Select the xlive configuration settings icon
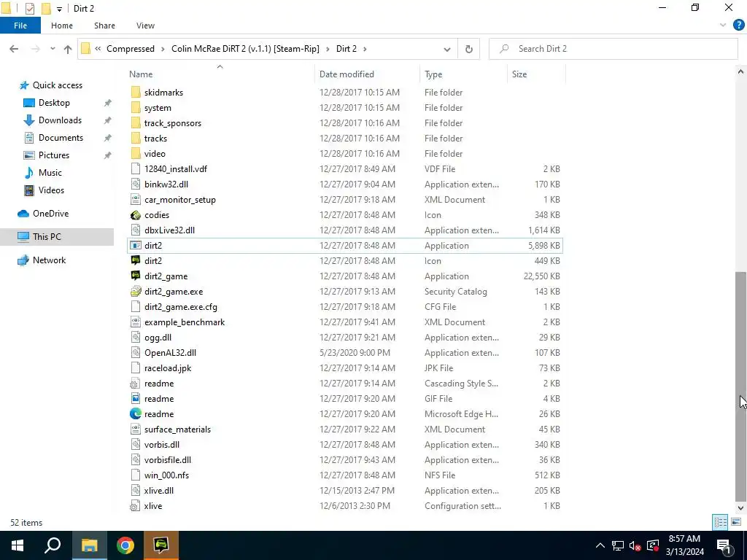This screenshot has height=560, width=747. (136, 506)
